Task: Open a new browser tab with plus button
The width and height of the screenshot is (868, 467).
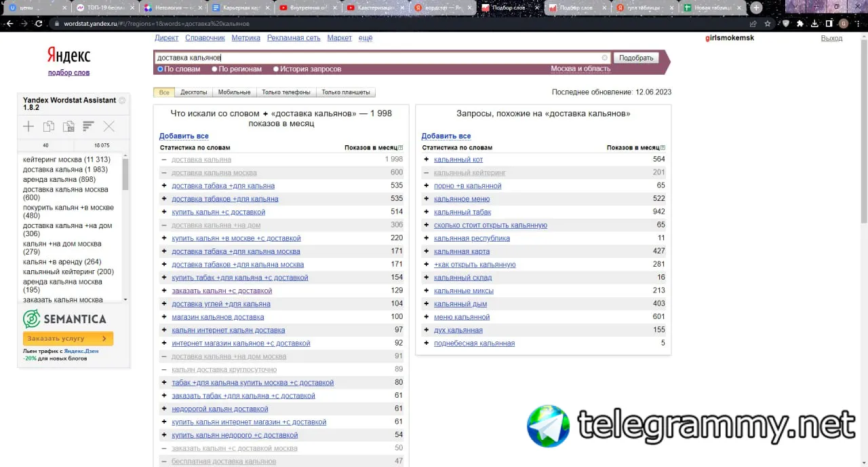Action: (756, 7)
